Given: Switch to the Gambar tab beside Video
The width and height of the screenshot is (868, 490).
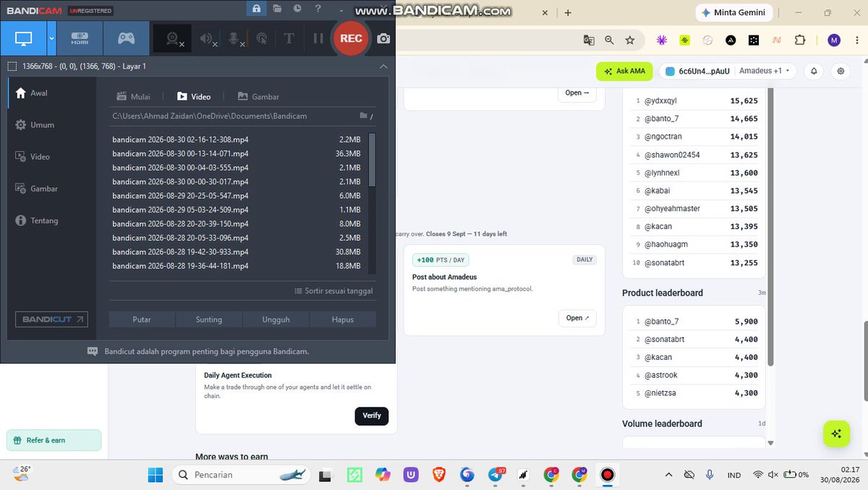Looking at the screenshot, I should 258,97.
